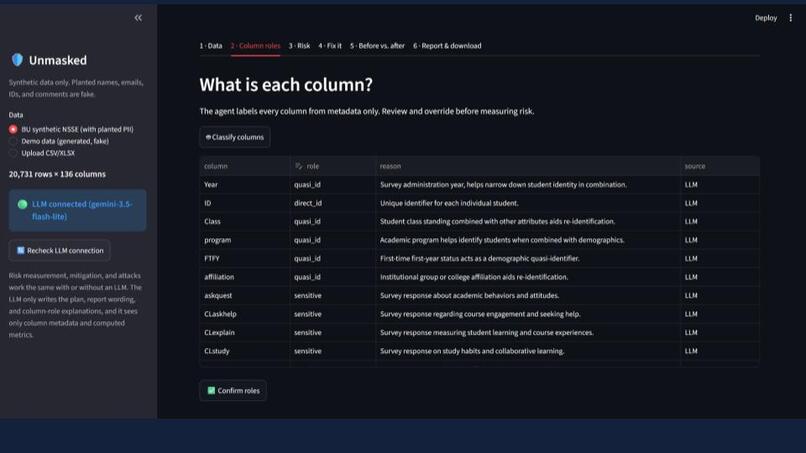Edit the role cell for Year row
The height and width of the screenshot is (453, 806).
(333, 185)
